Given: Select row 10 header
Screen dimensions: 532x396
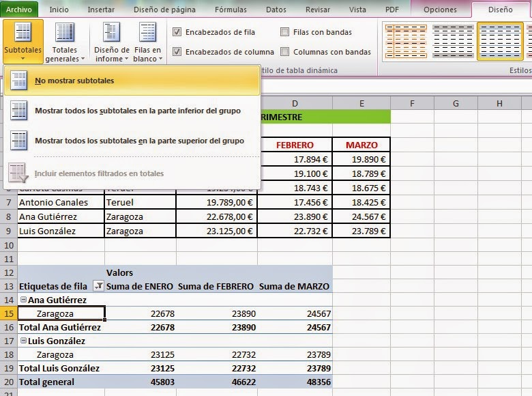Looking at the screenshot, I should pos(9,245).
